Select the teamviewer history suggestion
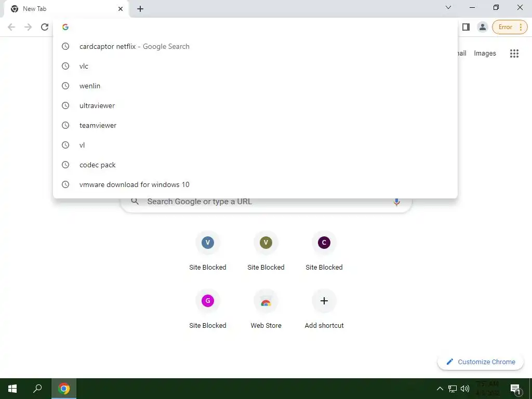Image resolution: width=532 pixels, height=399 pixels. click(x=255, y=125)
